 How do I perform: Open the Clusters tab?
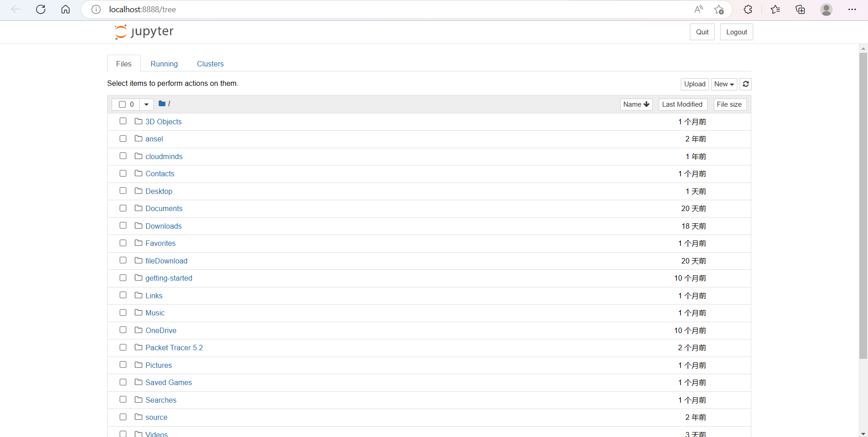tap(210, 64)
